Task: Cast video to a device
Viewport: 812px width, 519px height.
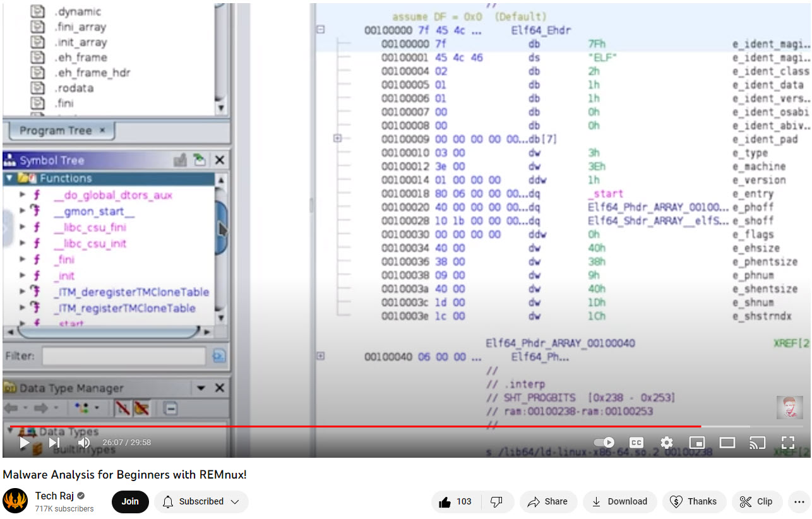Action: coord(757,443)
